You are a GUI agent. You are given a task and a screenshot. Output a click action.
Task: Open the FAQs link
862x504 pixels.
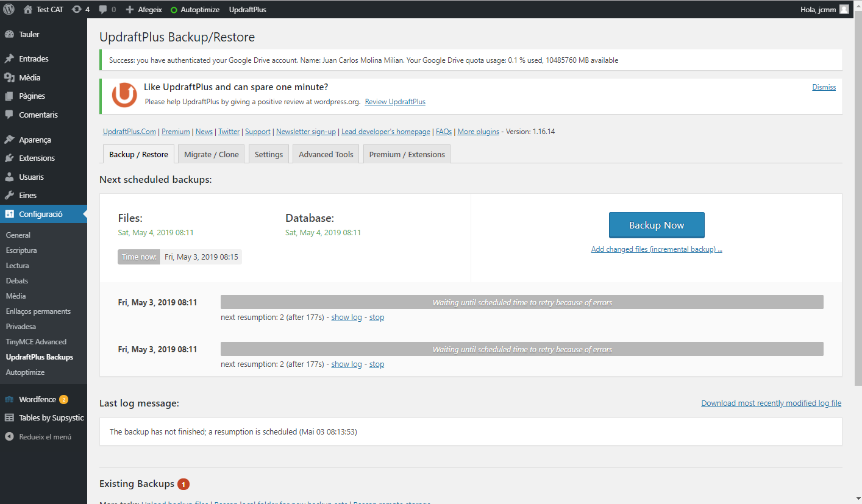(444, 131)
